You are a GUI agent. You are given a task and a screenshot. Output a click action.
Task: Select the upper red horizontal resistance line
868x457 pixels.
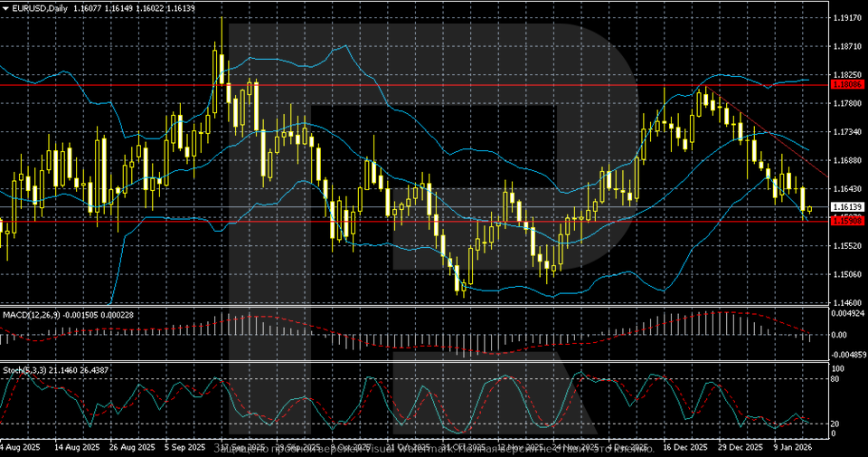[x=362, y=85]
